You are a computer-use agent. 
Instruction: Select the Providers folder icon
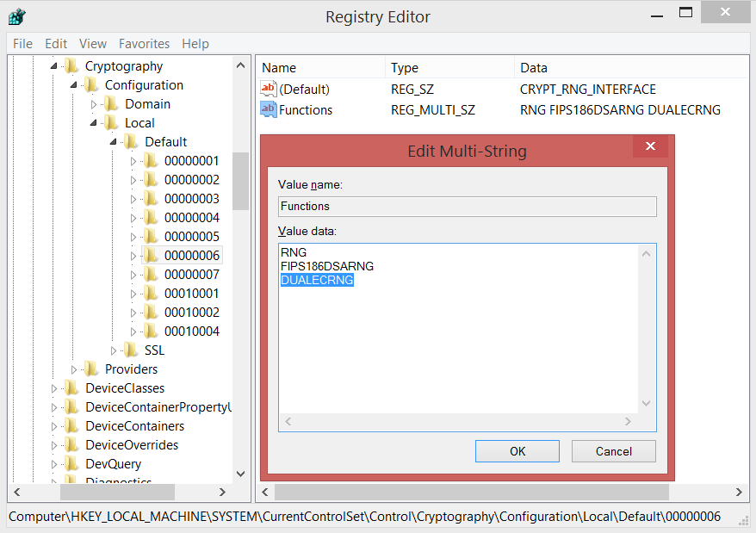coord(91,369)
